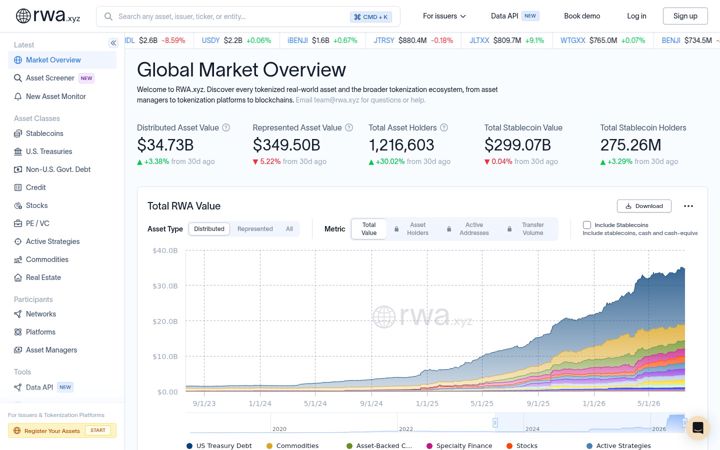This screenshot has width=720, height=450.
Task: Select the locked Active Addresses metric
Action: coord(469,229)
